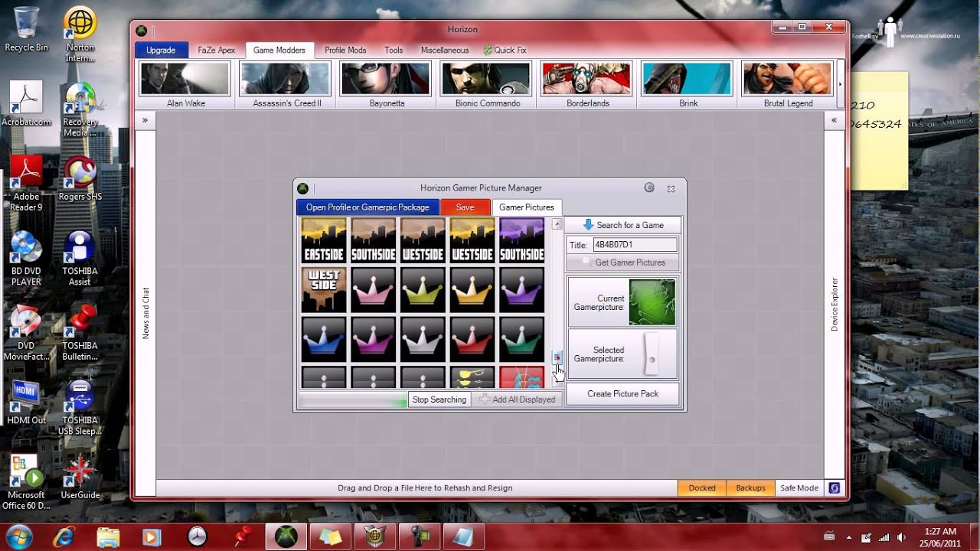Image resolution: width=980 pixels, height=551 pixels.
Task: Toggle the Docked option
Action: pyautogui.click(x=701, y=487)
